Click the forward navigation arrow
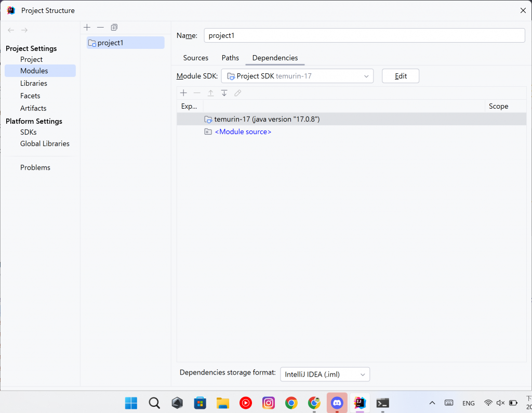 [x=24, y=30]
